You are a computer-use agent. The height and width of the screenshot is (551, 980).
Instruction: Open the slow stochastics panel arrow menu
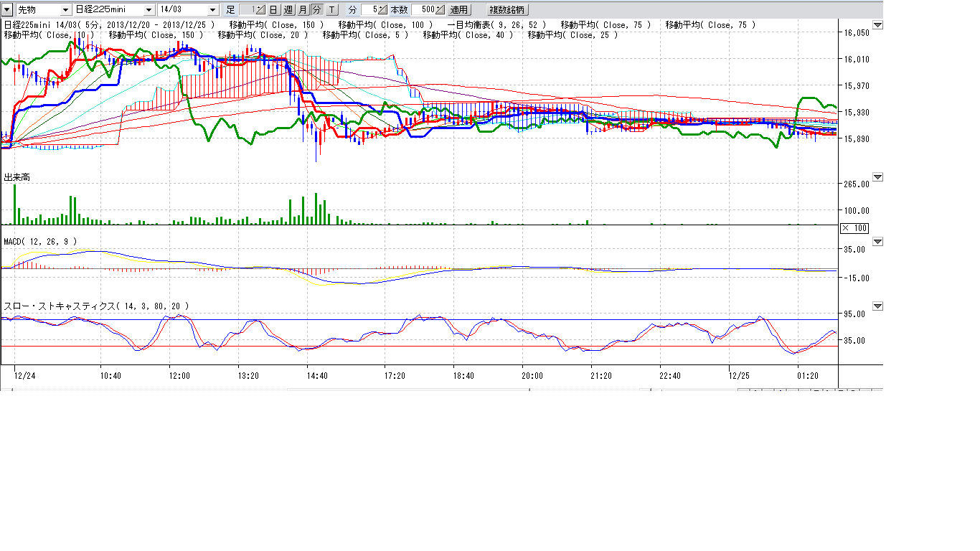877,306
